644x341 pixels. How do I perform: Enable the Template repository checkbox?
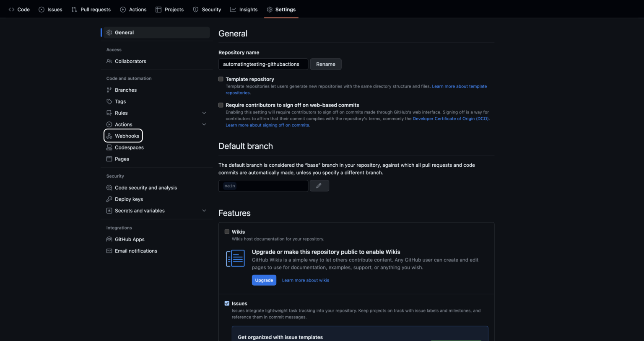pyautogui.click(x=221, y=79)
